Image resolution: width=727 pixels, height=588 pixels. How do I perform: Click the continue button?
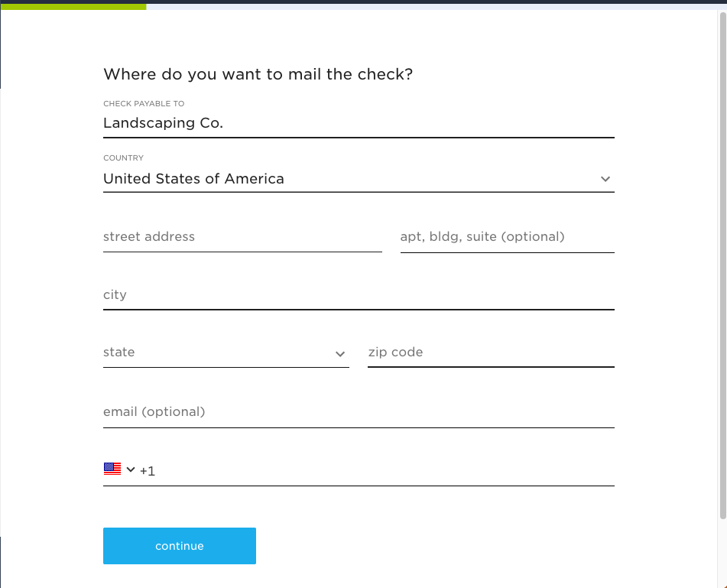(180, 546)
